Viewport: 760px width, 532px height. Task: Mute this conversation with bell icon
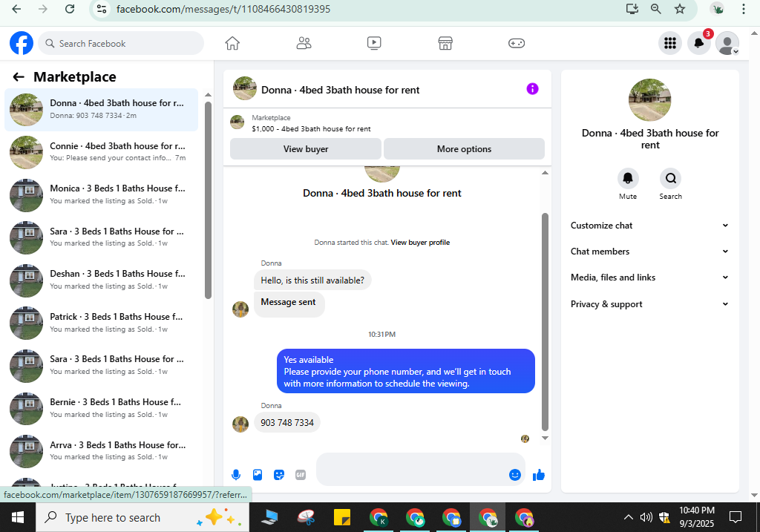[628, 178]
